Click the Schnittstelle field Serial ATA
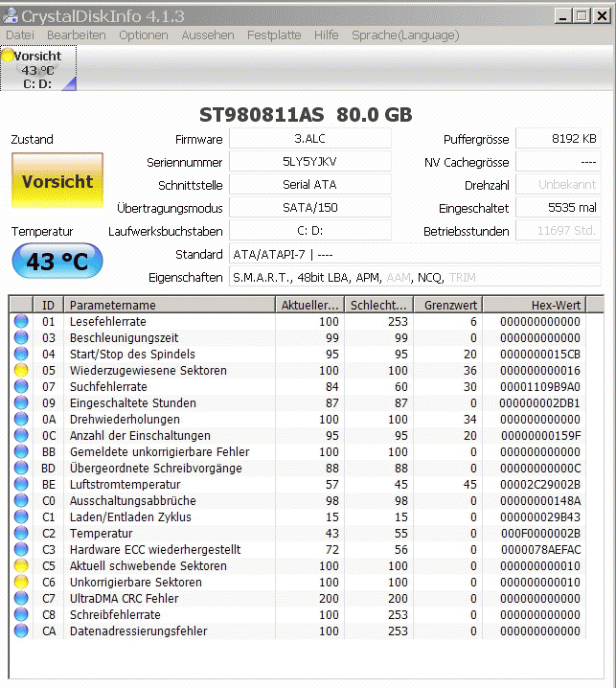The image size is (616, 688). click(x=310, y=184)
